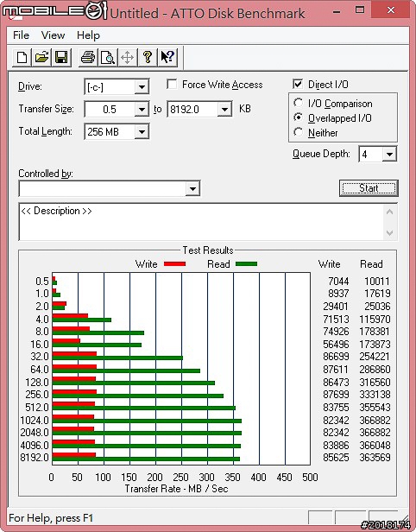Click the four-arrow move toolbar icon
Viewport: 416px width, 532px height.
128,57
